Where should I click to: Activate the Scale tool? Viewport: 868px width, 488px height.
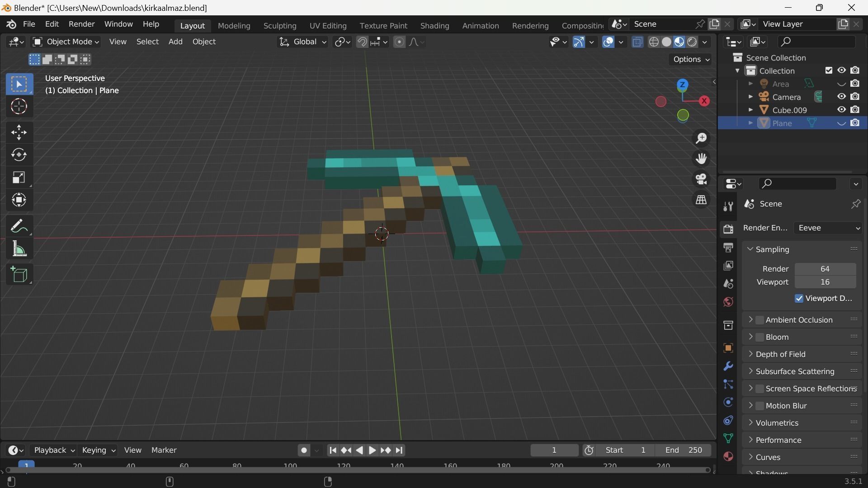pos(19,178)
